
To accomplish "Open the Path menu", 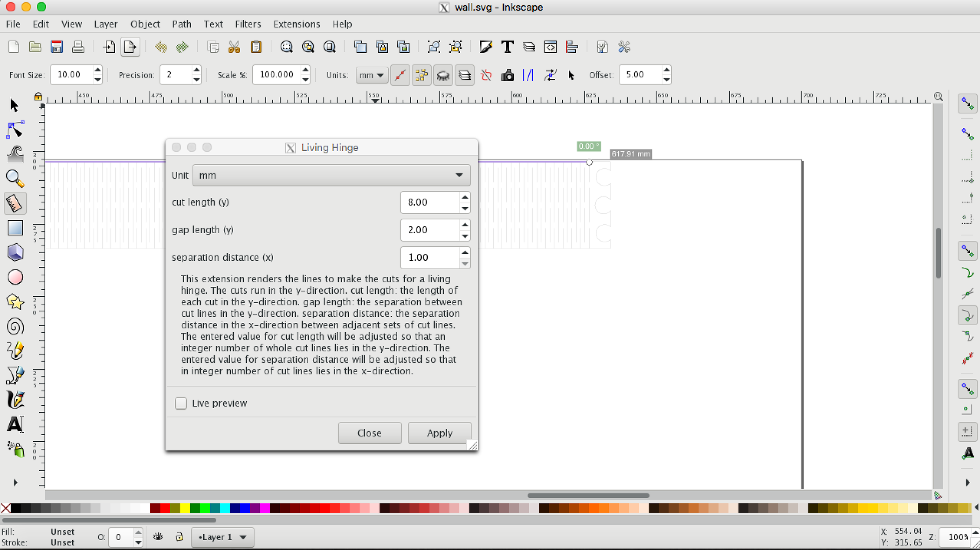I will click(x=182, y=24).
